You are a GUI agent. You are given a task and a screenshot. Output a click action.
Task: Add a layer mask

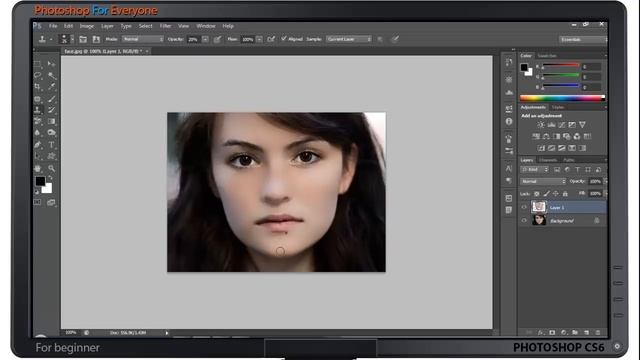coord(552,333)
